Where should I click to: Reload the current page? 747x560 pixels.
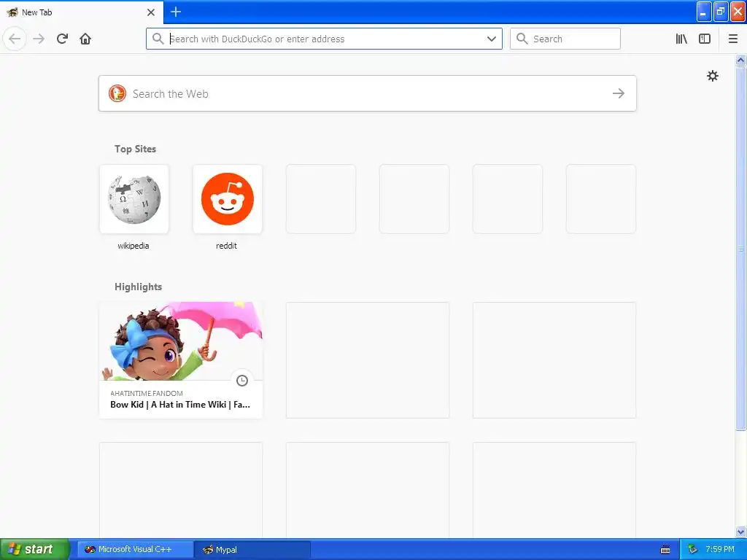pos(63,39)
